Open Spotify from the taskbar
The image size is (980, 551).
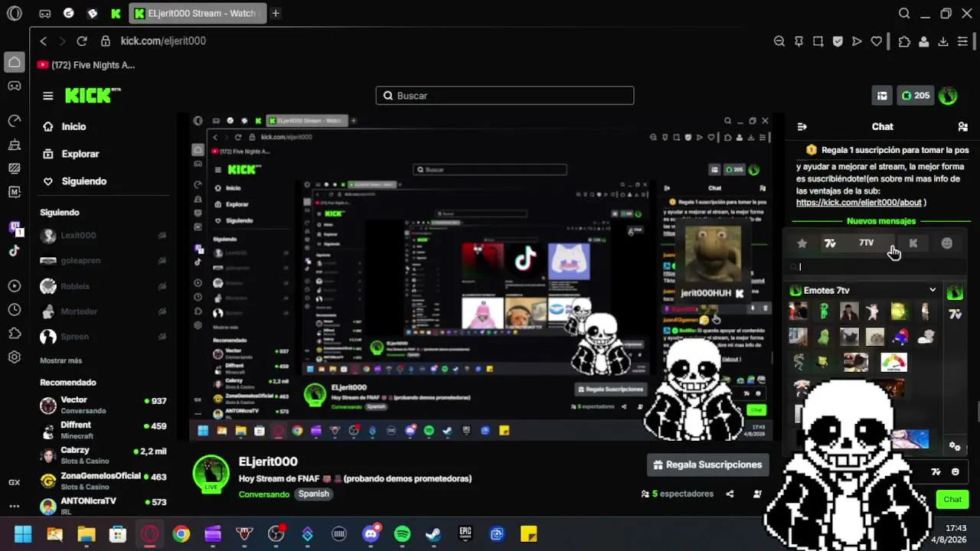click(402, 534)
